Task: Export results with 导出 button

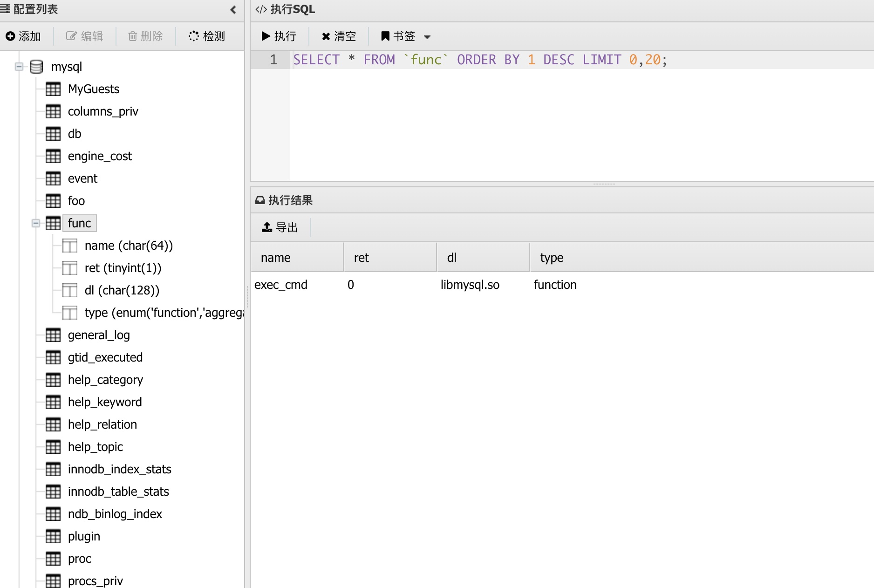Action: 280,227
